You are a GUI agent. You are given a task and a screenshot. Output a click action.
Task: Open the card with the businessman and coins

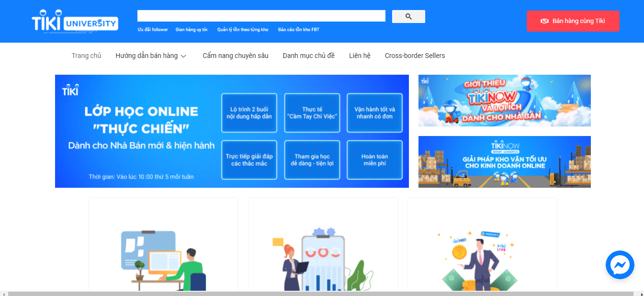(x=482, y=244)
